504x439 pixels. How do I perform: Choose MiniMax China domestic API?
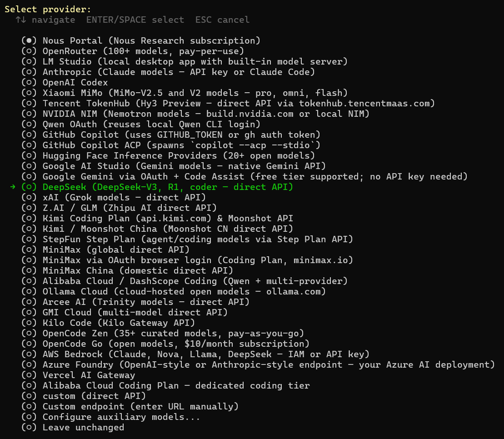coord(127,270)
